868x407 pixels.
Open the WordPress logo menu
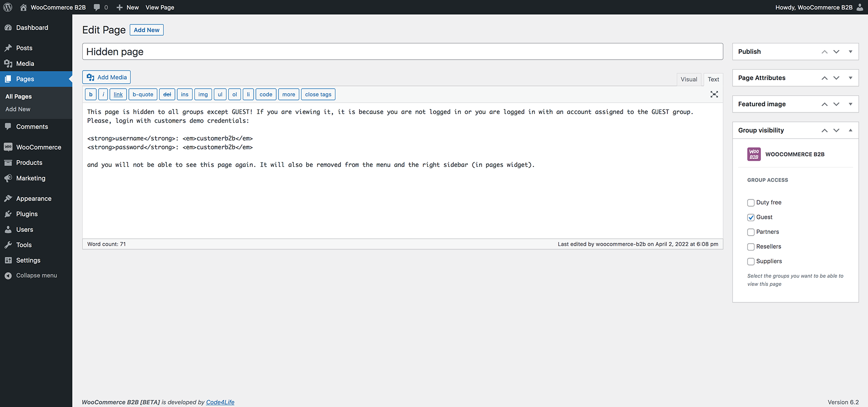[8, 7]
